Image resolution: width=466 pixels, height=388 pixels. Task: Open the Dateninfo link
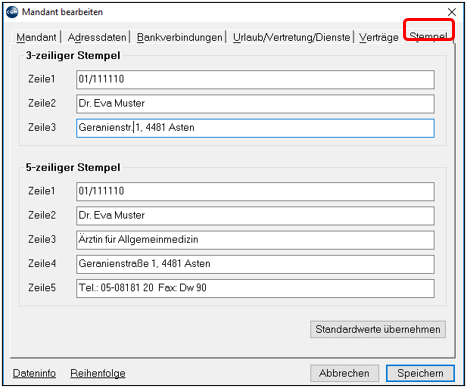pos(34,373)
